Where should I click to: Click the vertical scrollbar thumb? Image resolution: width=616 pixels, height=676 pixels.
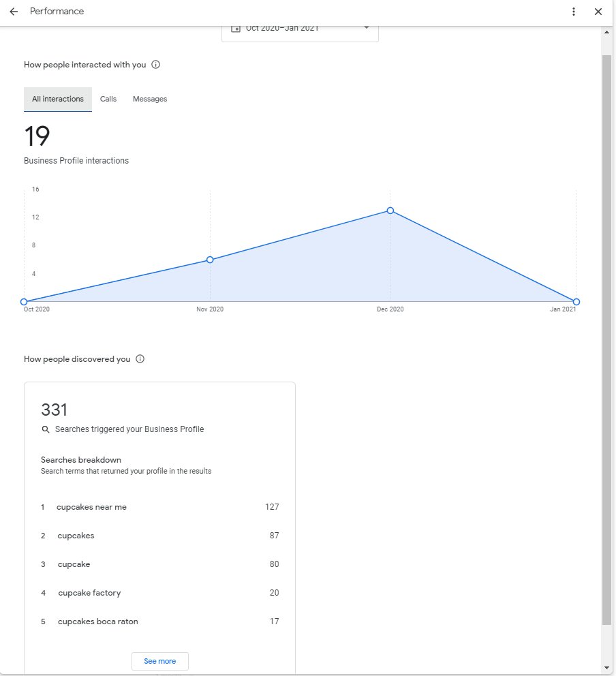[x=606, y=340]
